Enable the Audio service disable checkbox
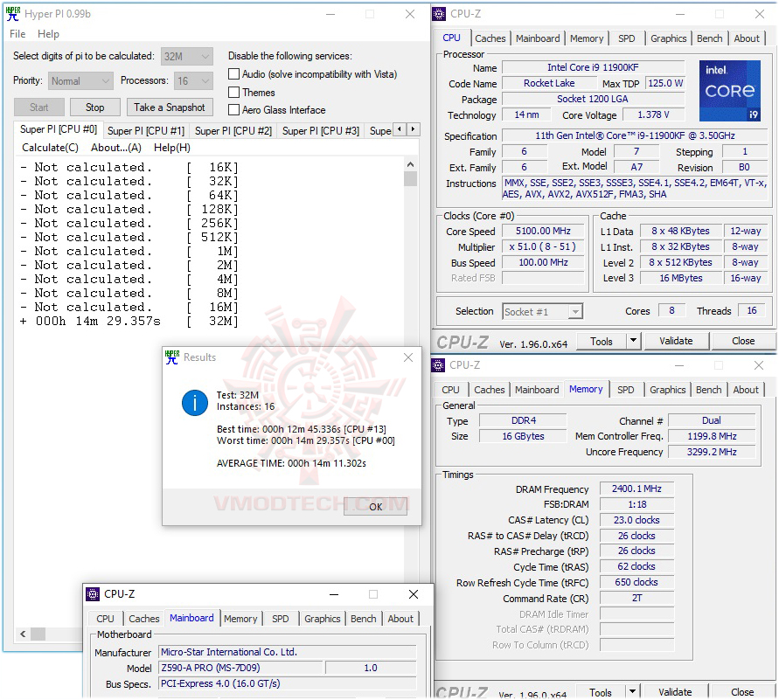The height and width of the screenshot is (700, 779). (233, 74)
